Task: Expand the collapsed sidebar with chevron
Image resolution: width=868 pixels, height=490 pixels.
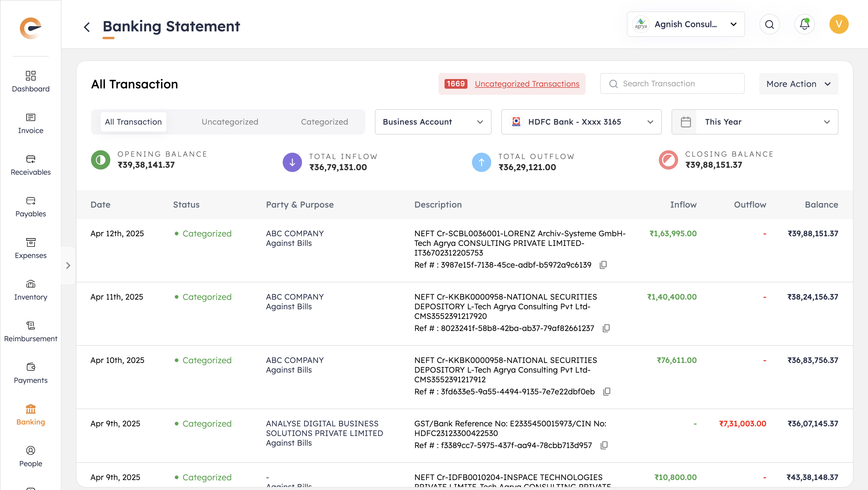Action: [68, 266]
